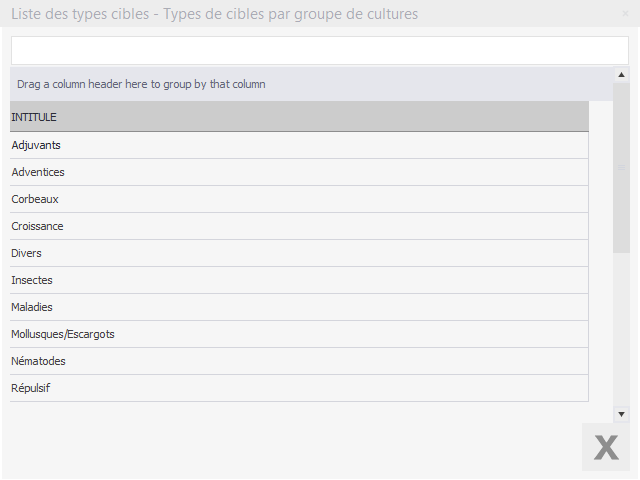
Task: Pick the Croissance entry
Action: tap(299, 226)
